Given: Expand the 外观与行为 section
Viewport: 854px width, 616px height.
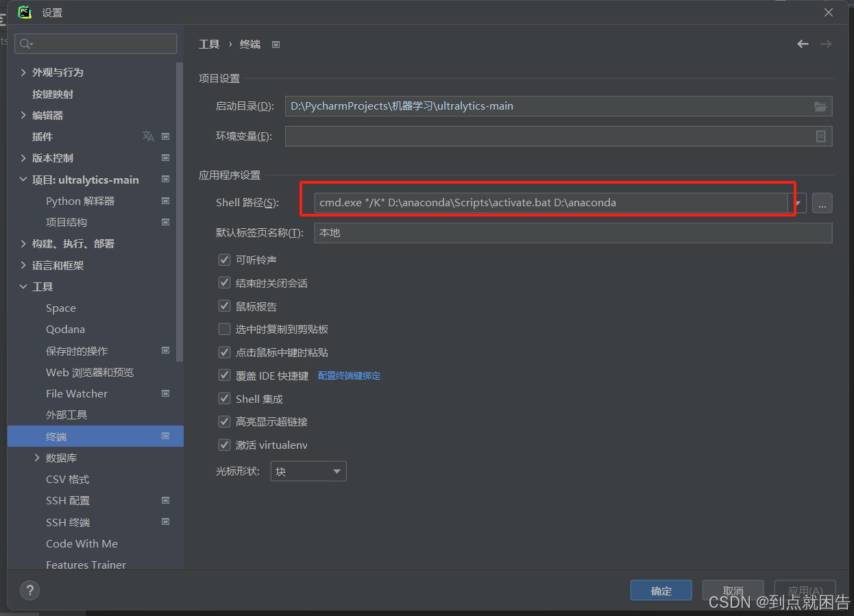Looking at the screenshot, I should 23,72.
